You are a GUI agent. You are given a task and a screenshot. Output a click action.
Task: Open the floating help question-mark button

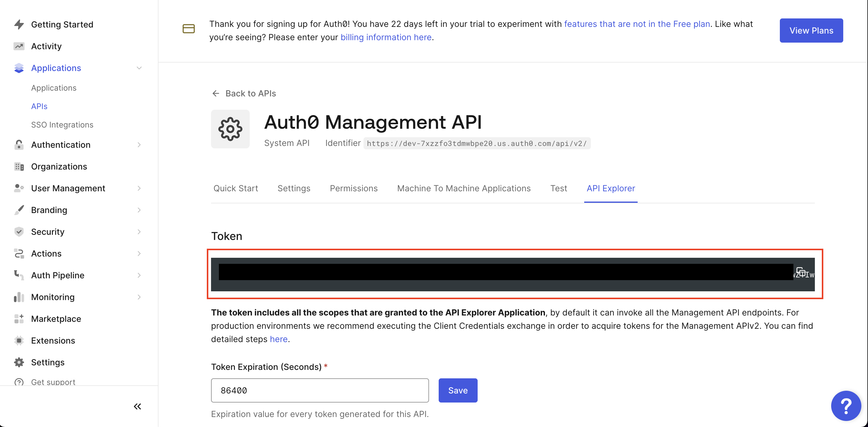click(x=846, y=406)
